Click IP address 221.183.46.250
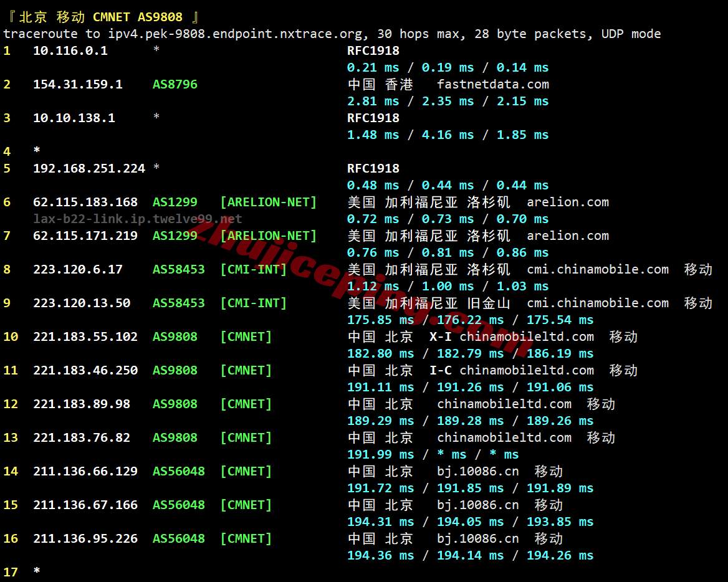This screenshot has width=728, height=582. click(85, 370)
